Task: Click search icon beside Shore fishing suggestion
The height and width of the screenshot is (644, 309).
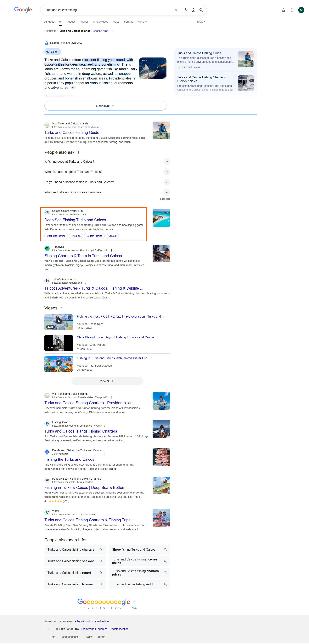Action: [165, 549]
